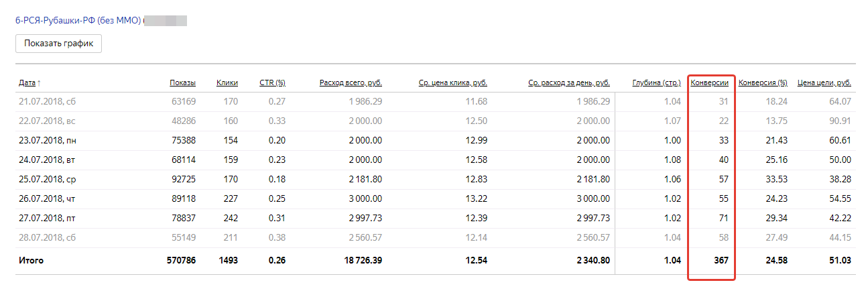Sort by 'Глубина (стр.)' column header
This screenshot has width=868, height=297.
(656, 82)
